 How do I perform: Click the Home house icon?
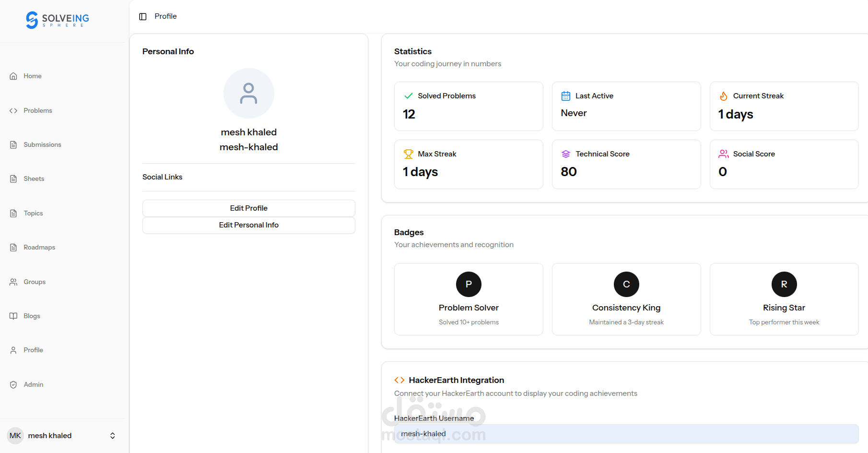(x=13, y=76)
